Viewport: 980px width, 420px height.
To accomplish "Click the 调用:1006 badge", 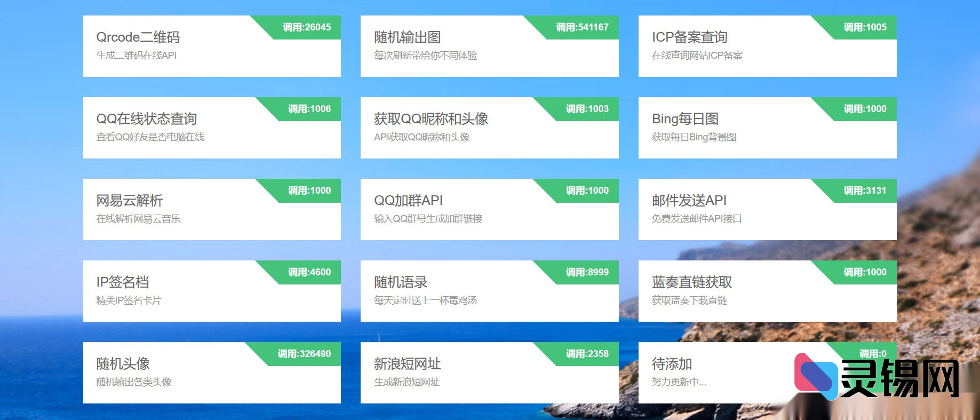I will pyautogui.click(x=309, y=109).
